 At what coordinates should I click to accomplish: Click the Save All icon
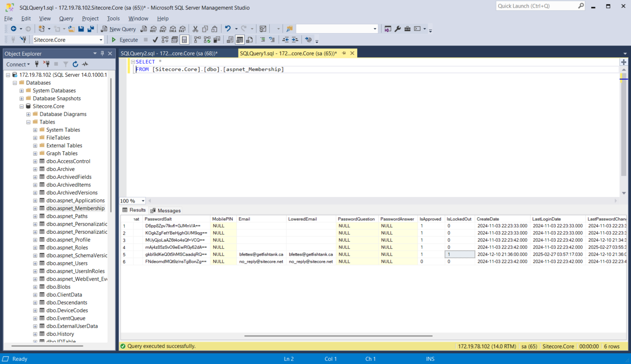(x=91, y=29)
